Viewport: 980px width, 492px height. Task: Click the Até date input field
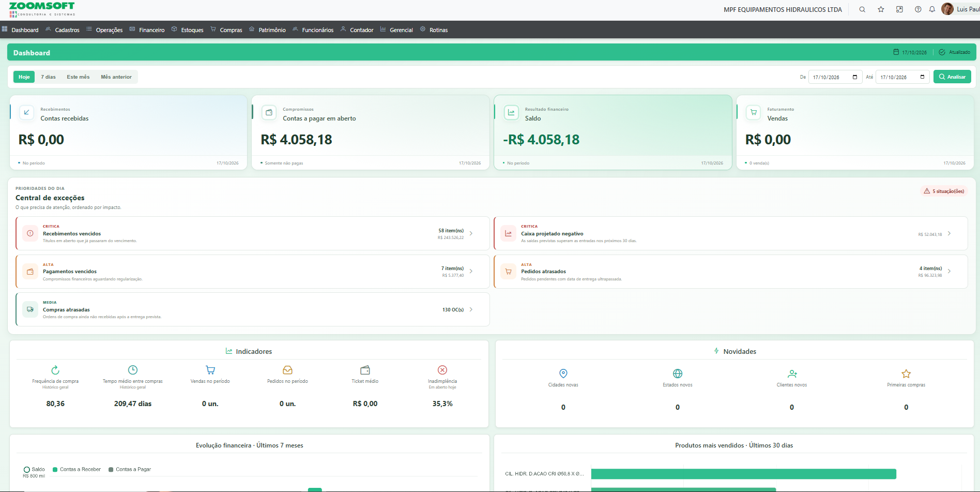pos(902,77)
